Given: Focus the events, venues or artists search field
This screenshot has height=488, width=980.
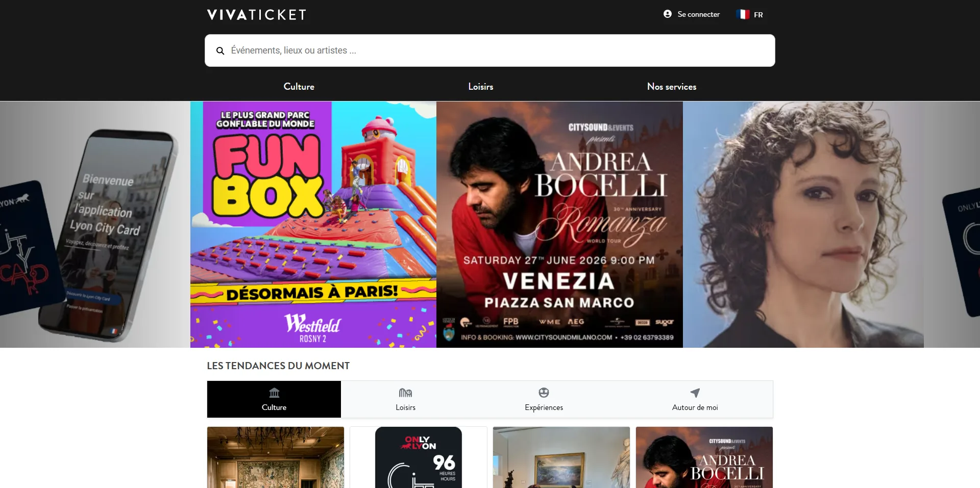Looking at the screenshot, I should tap(490, 50).
